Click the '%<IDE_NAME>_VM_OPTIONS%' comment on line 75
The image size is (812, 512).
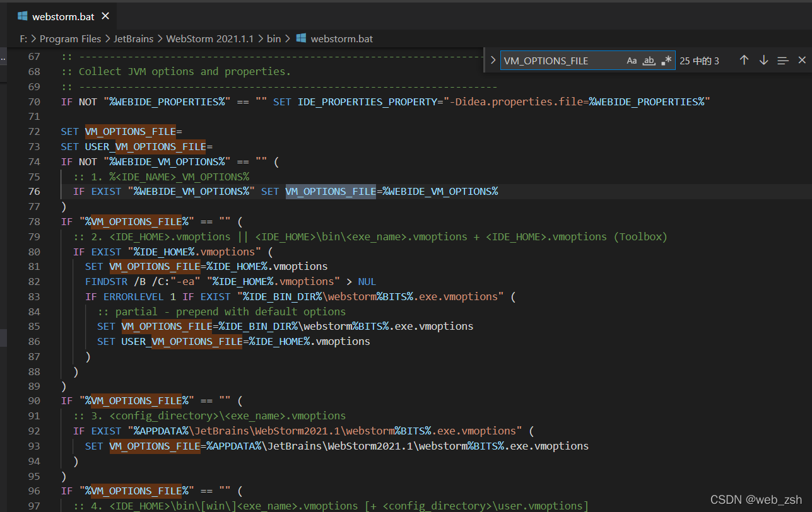179,176
